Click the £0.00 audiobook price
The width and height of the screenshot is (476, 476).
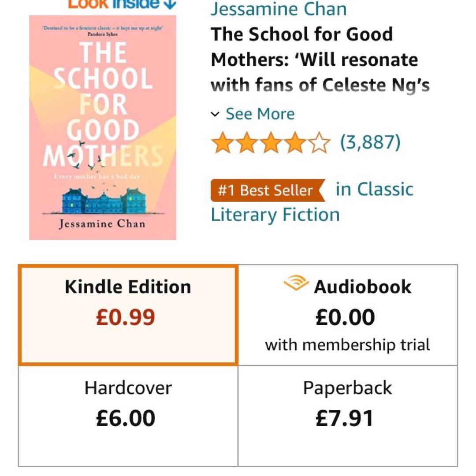(x=346, y=317)
